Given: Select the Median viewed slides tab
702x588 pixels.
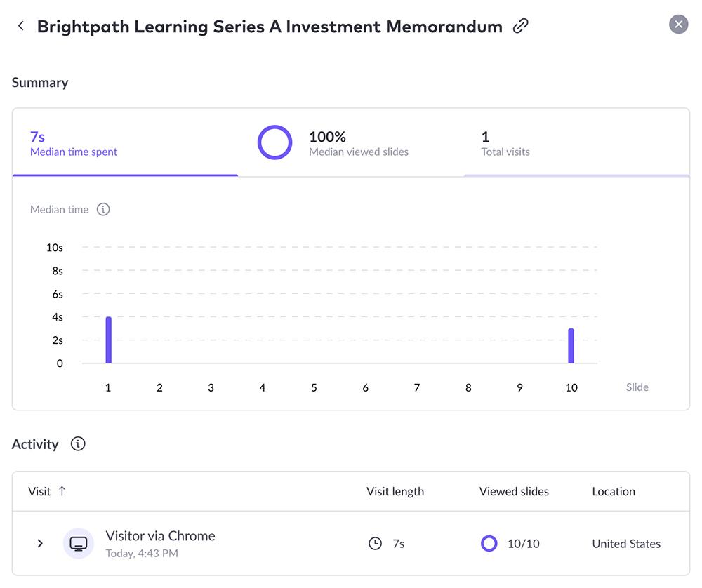Looking at the screenshot, I should tap(350, 143).
